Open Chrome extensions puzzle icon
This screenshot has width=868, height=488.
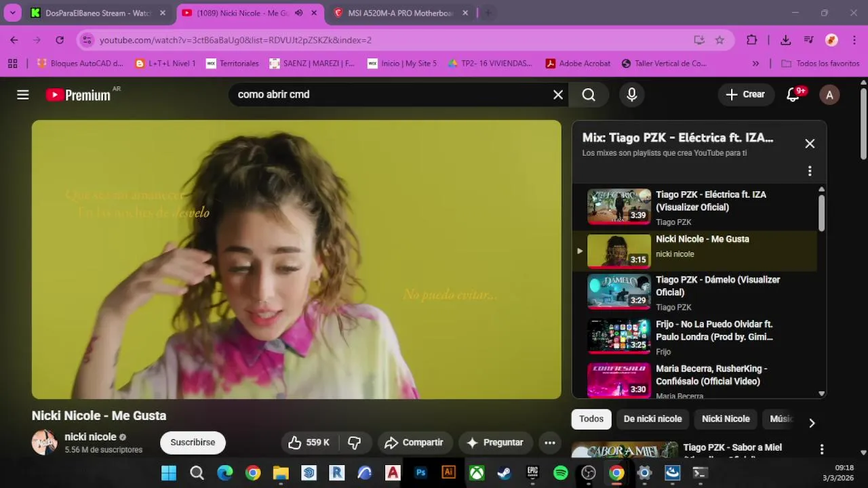(x=751, y=40)
